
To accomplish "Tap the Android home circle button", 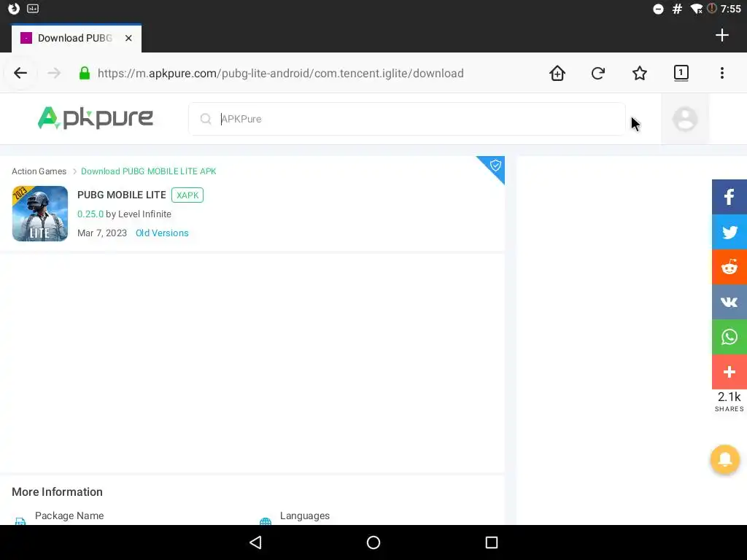I will click(x=373, y=542).
